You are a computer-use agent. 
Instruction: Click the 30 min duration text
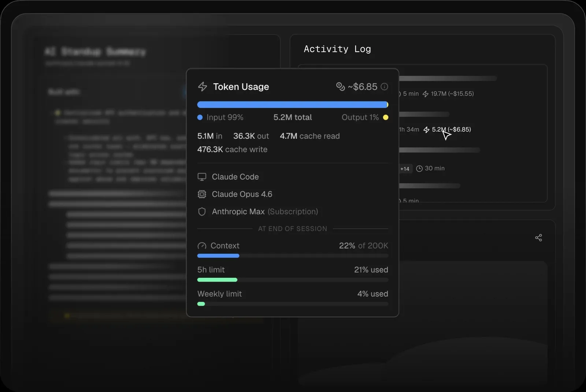tap(435, 169)
